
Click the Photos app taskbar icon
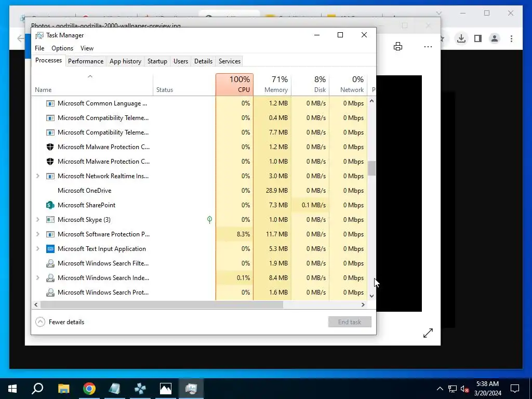166,389
